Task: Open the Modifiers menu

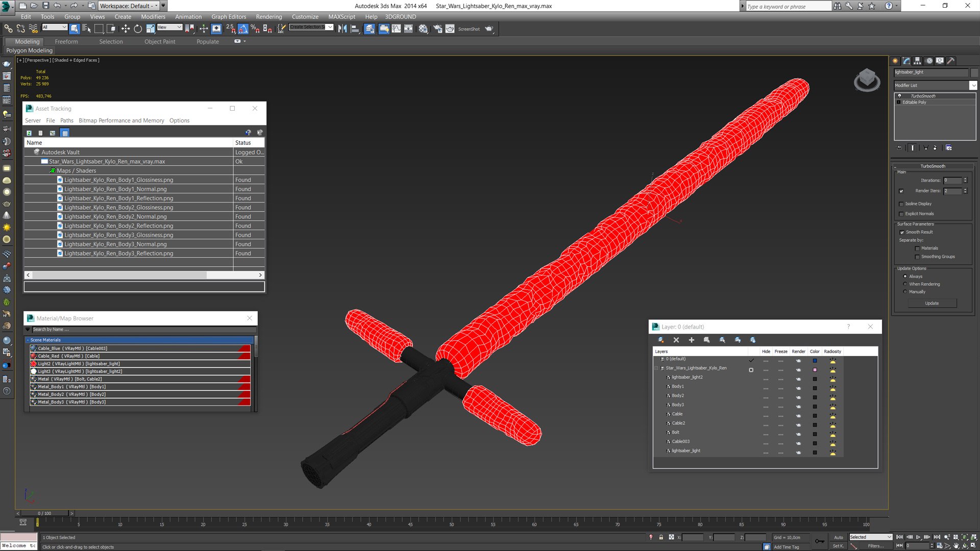Action: pyautogui.click(x=153, y=16)
